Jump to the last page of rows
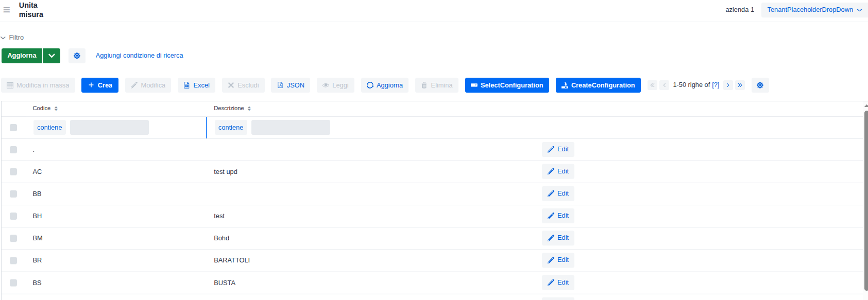 pyautogui.click(x=740, y=85)
